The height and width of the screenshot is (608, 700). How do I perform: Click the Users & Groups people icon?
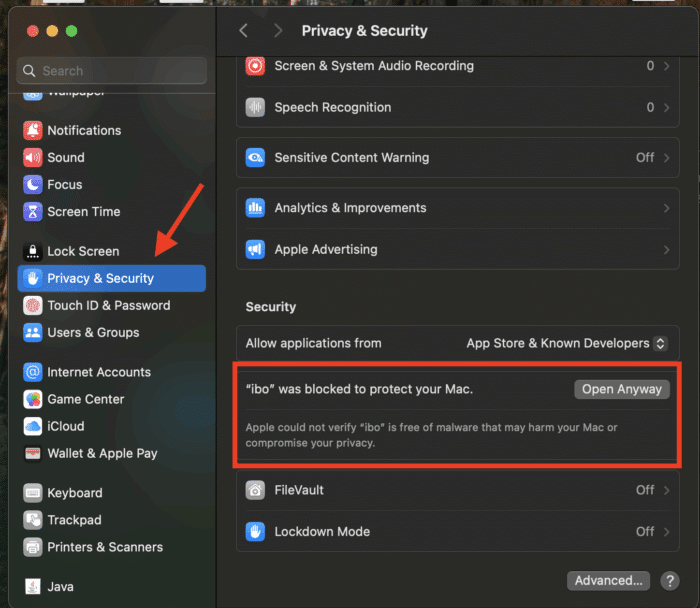pyautogui.click(x=33, y=333)
